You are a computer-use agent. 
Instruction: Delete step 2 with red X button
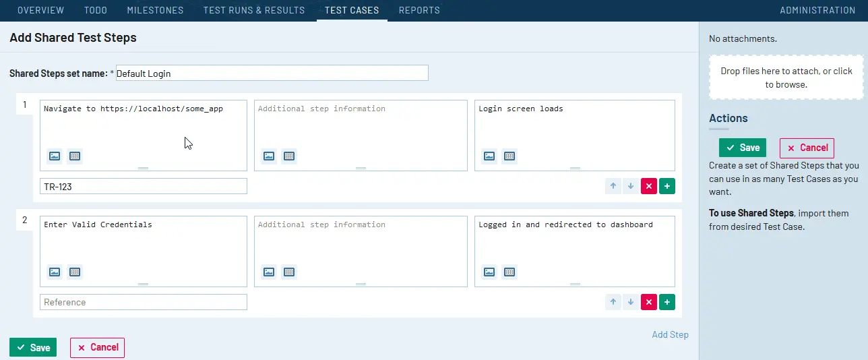649,302
